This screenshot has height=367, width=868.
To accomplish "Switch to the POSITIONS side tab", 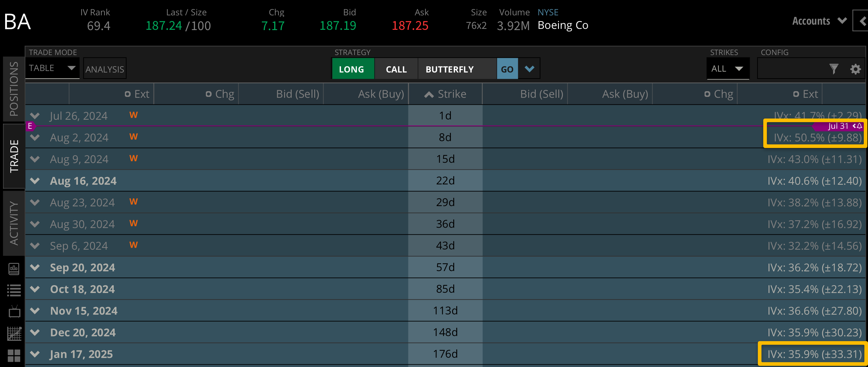I will click(14, 89).
